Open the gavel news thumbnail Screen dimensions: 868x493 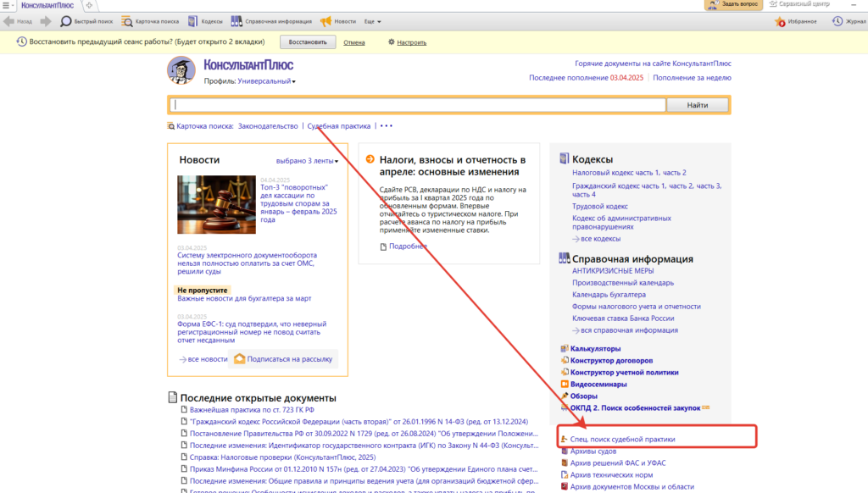coord(216,205)
